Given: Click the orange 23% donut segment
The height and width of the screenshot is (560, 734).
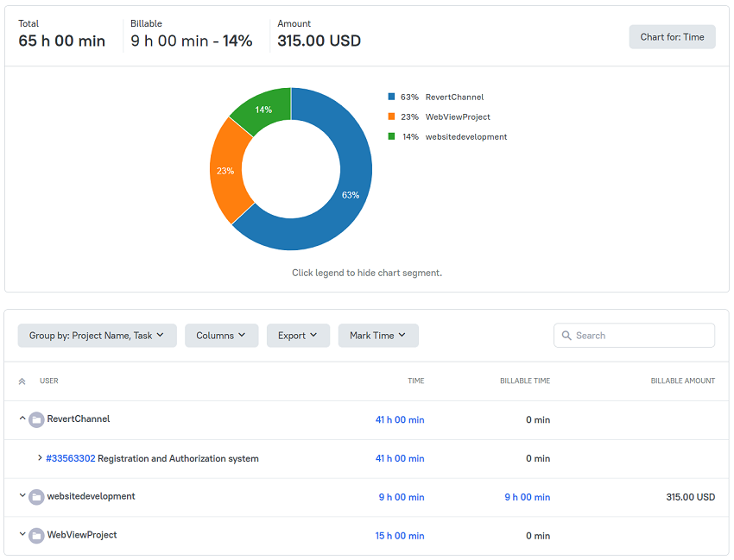Looking at the screenshot, I should tap(225, 171).
